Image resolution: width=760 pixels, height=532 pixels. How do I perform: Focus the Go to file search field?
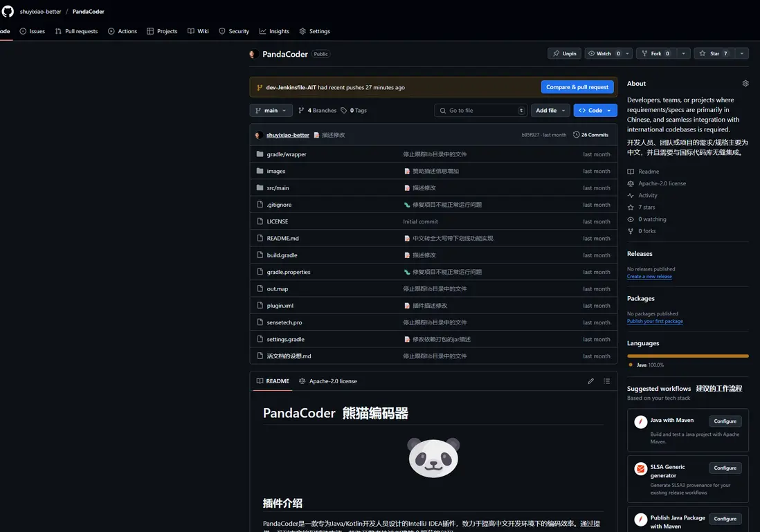[x=480, y=111]
